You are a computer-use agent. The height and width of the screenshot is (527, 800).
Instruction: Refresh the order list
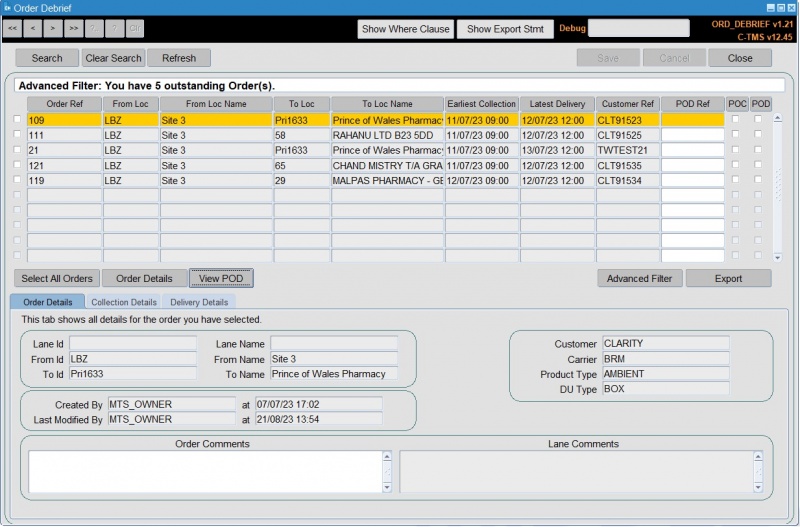click(x=179, y=58)
